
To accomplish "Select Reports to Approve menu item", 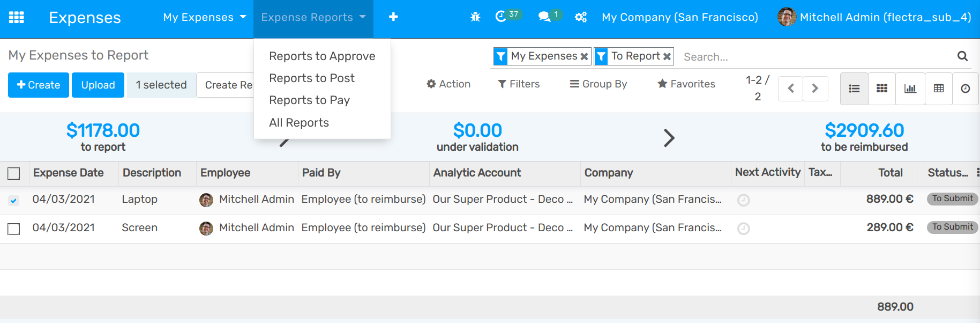I will tap(322, 56).
